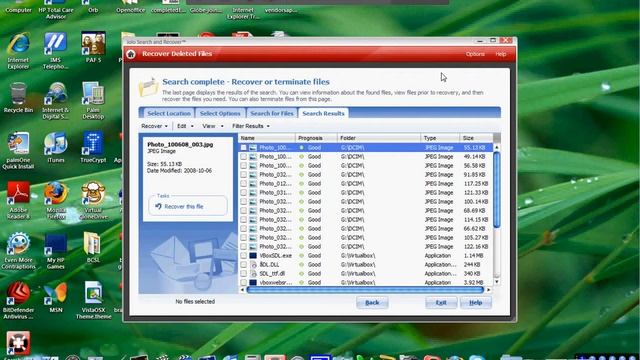Click the file list scroll down arrow
The height and width of the screenshot is (360, 640).
pos(497,282)
